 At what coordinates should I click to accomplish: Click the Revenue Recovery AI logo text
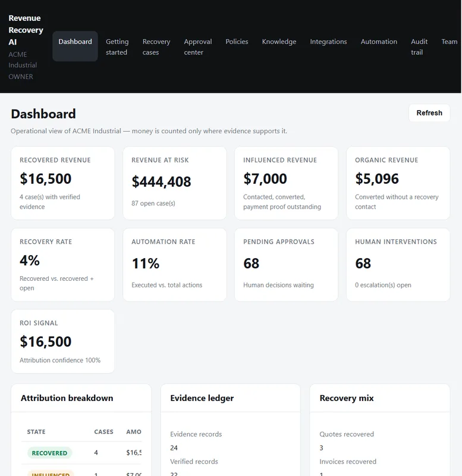coord(26,30)
